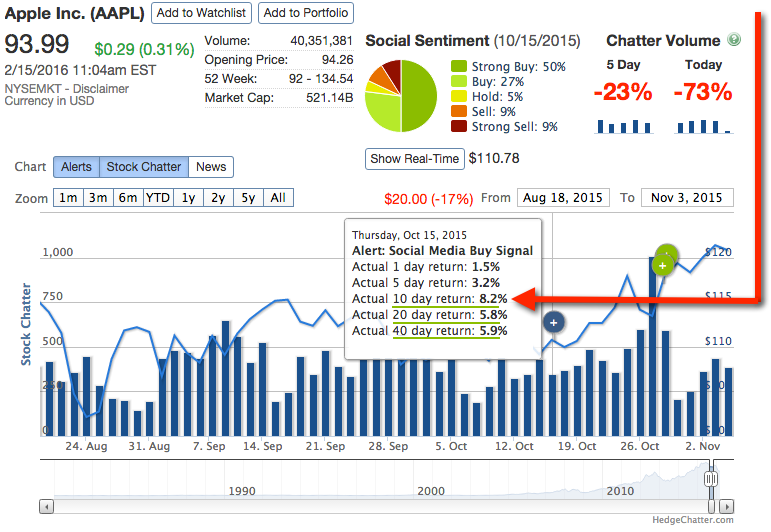Click the Opening Price value 94.26

click(337, 60)
